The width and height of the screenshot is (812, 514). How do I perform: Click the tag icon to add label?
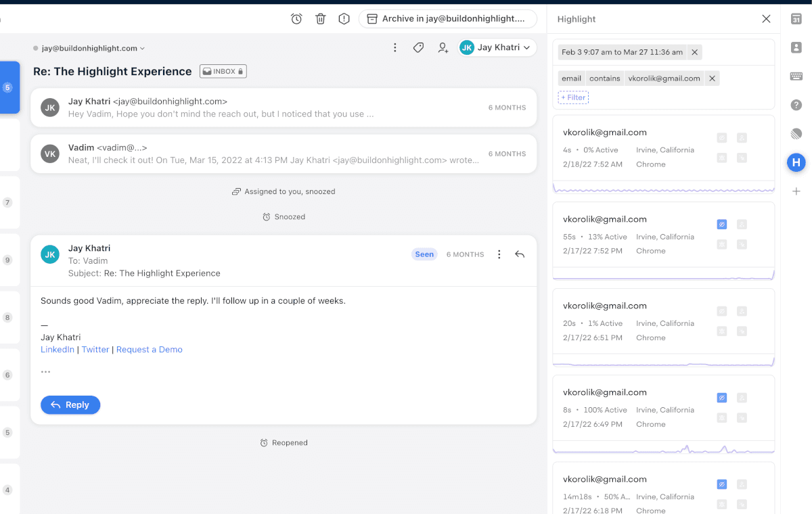pyautogui.click(x=418, y=47)
